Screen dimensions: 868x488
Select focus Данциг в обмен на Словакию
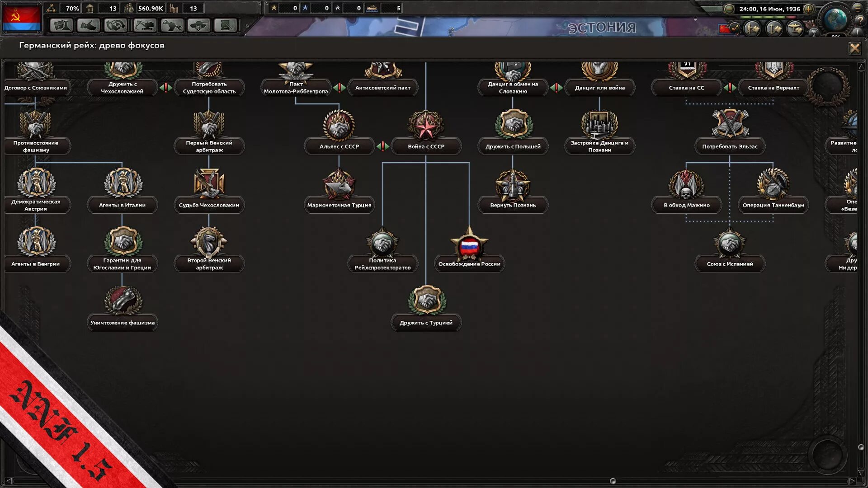[x=513, y=88]
